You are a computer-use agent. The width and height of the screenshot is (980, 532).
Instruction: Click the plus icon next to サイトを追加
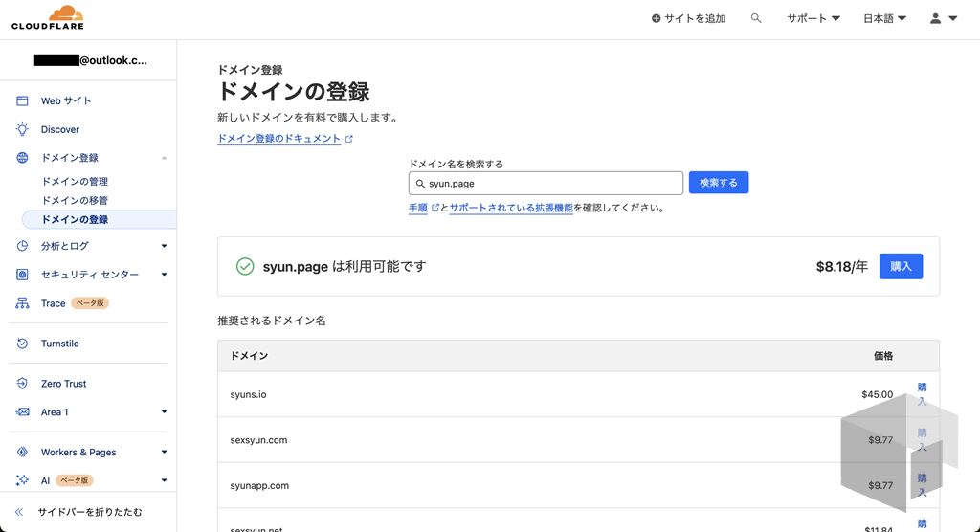[656, 19]
